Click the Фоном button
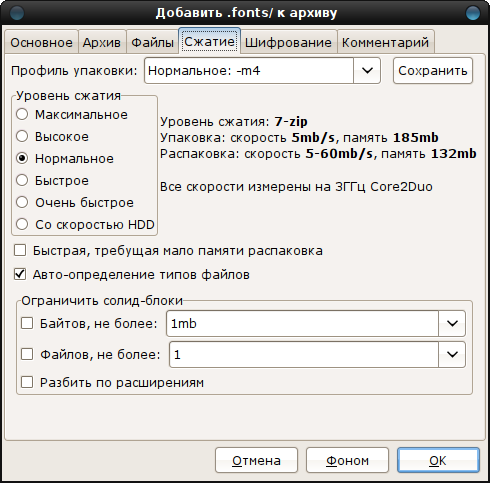 coord(347,460)
